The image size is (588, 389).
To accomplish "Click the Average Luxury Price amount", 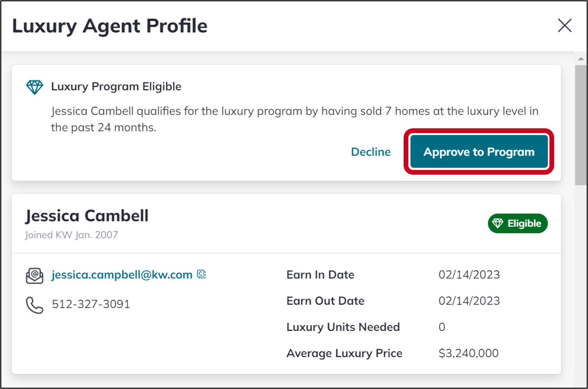I will point(469,353).
